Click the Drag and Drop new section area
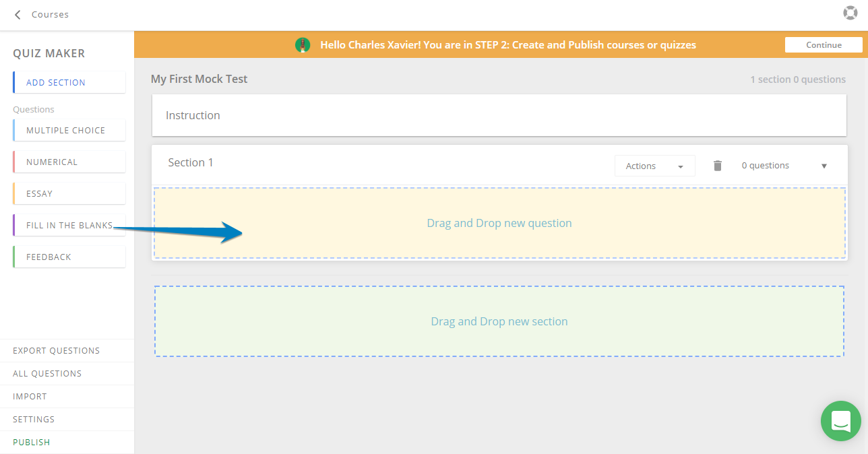Image resolution: width=868 pixels, height=454 pixels. click(499, 321)
